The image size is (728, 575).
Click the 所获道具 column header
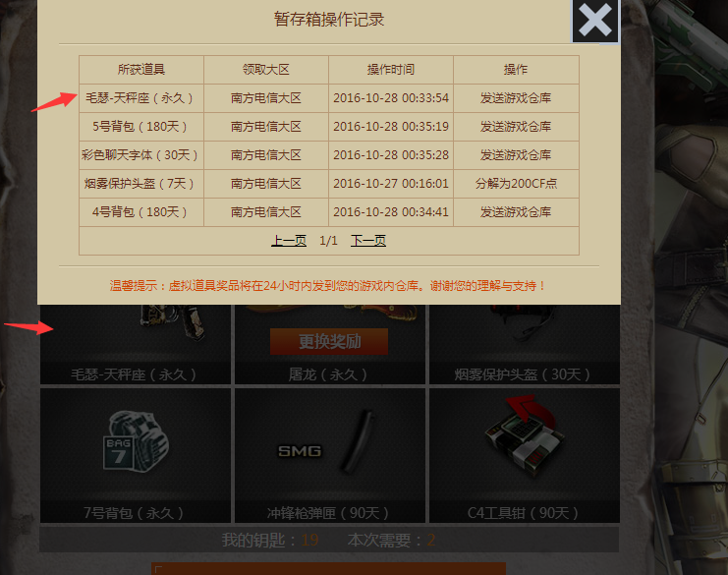pos(141,70)
